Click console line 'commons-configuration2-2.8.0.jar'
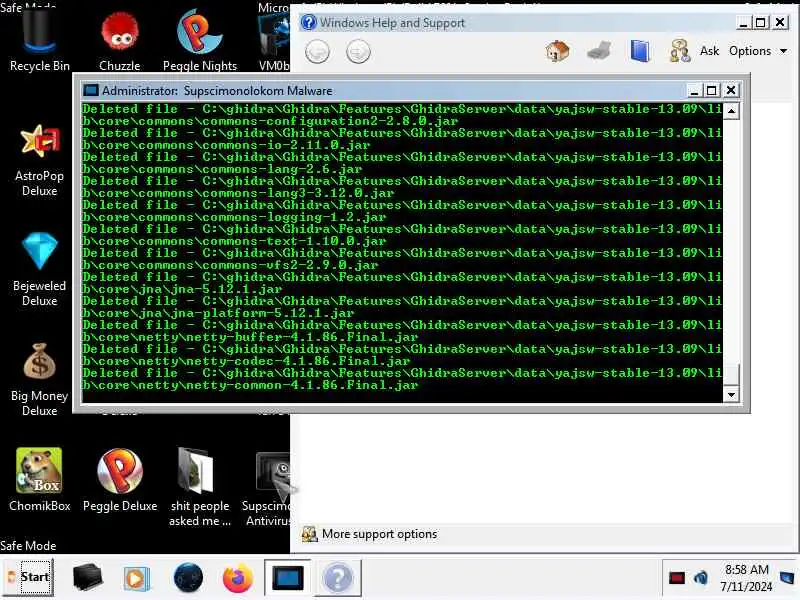800x600 pixels. 270,121
